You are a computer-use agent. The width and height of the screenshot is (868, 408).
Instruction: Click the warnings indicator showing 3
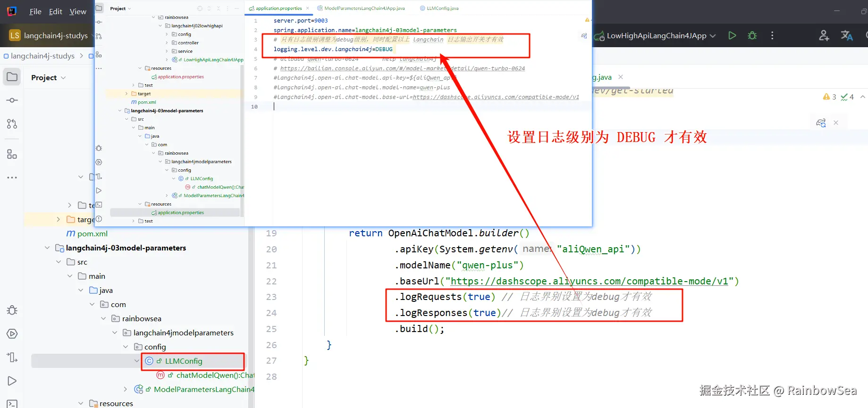[829, 97]
